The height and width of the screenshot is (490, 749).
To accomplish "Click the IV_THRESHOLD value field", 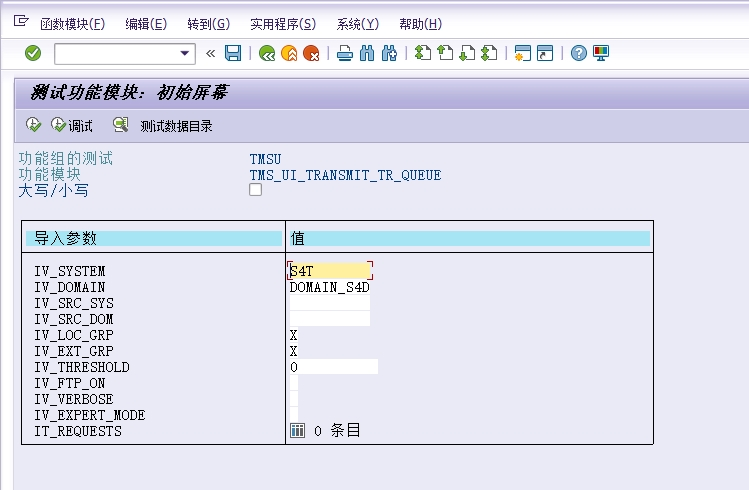I will (x=333, y=367).
